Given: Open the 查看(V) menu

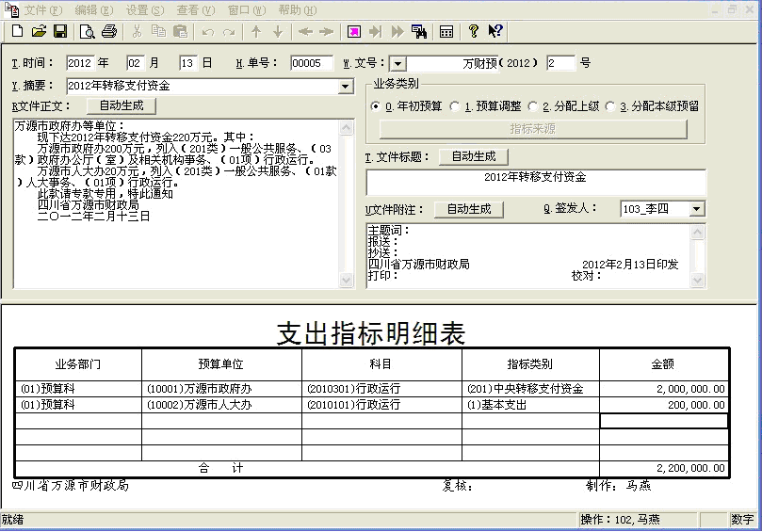Looking at the screenshot, I should [196, 9].
